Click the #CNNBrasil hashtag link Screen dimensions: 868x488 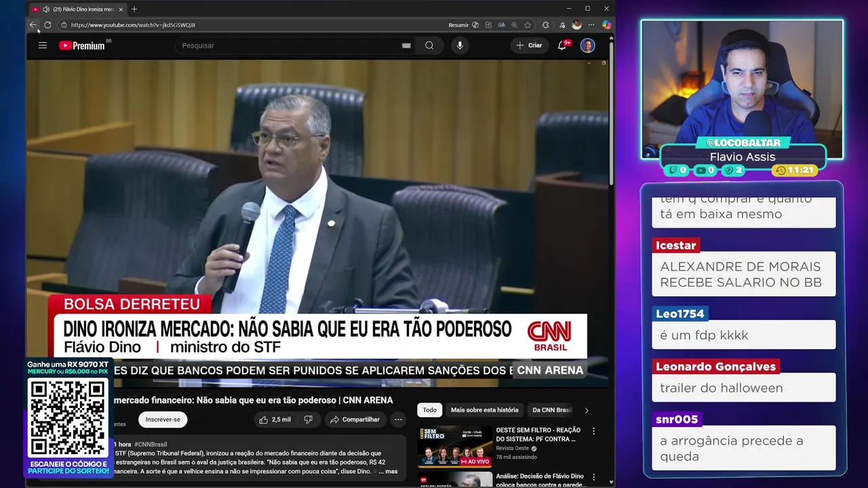pos(151,445)
